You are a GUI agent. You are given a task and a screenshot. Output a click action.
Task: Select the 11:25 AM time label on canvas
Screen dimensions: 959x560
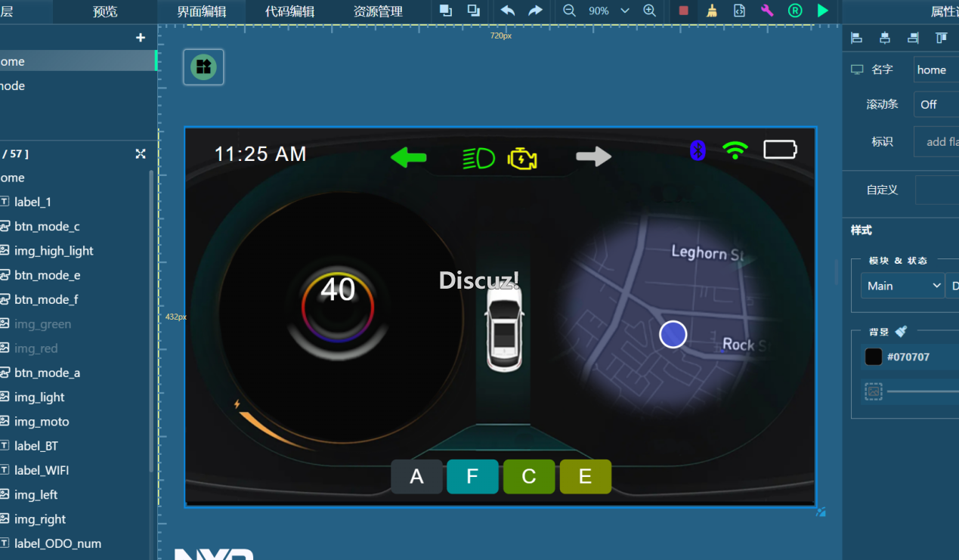[x=260, y=154]
